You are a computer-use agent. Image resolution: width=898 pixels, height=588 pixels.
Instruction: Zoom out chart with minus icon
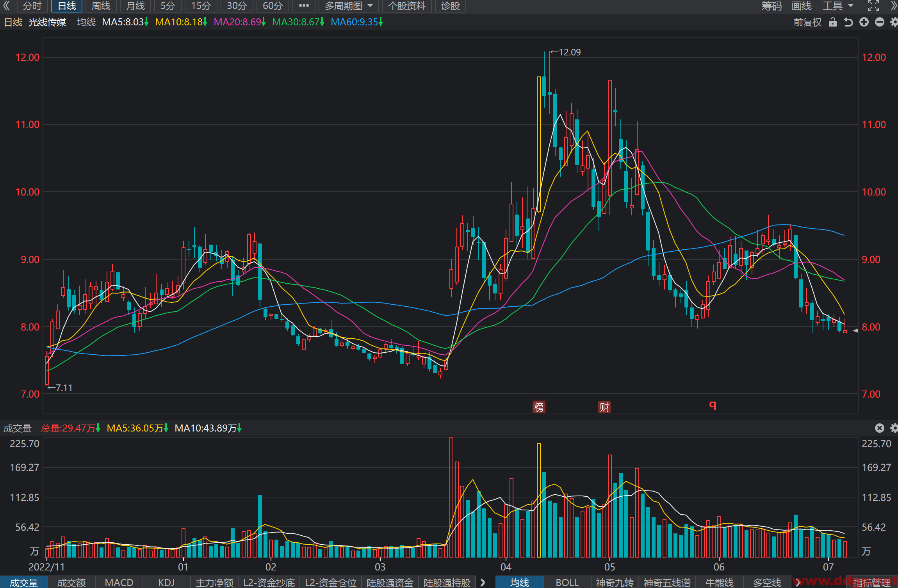(880, 22)
